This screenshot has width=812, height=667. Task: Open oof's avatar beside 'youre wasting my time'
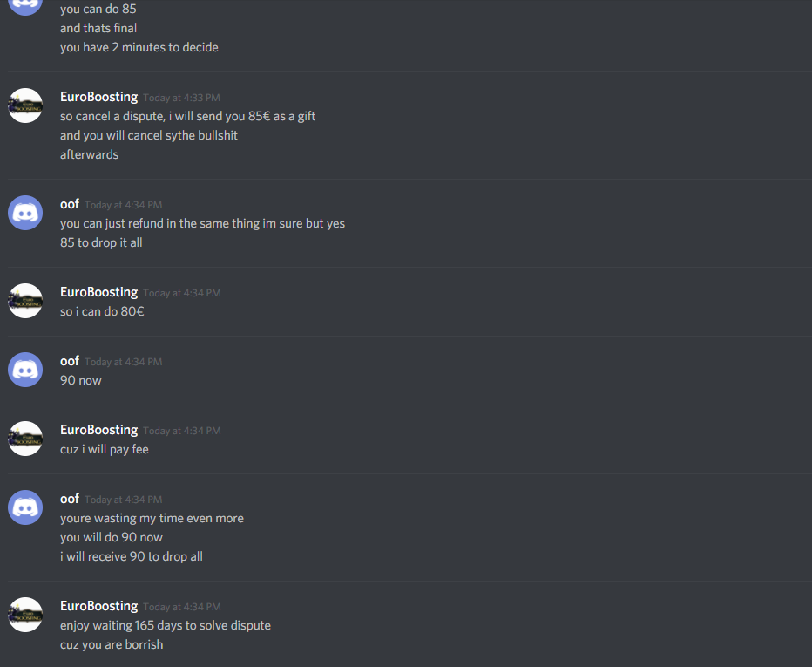click(x=25, y=507)
